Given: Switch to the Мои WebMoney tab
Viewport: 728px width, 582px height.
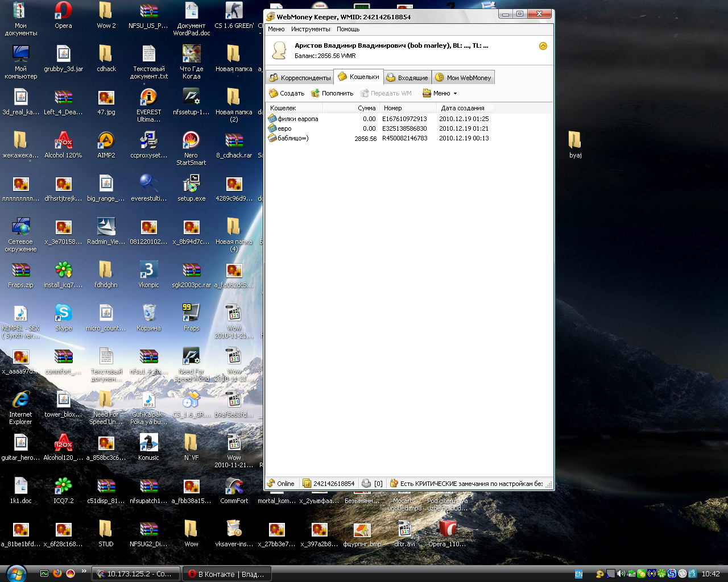Looking at the screenshot, I should pyautogui.click(x=463, y=78).
